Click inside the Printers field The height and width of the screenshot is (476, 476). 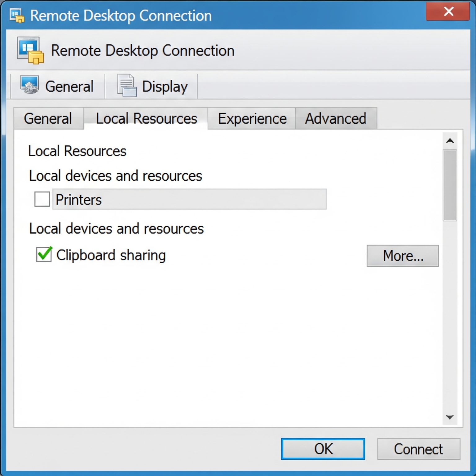[x=190, y=199]
